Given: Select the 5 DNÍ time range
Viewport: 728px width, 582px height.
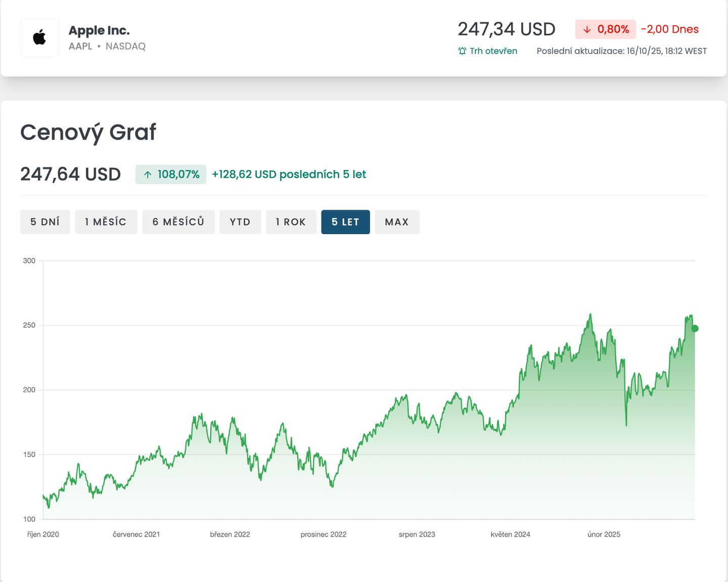Looking at the screenshot, I should [x=45, y=222].
